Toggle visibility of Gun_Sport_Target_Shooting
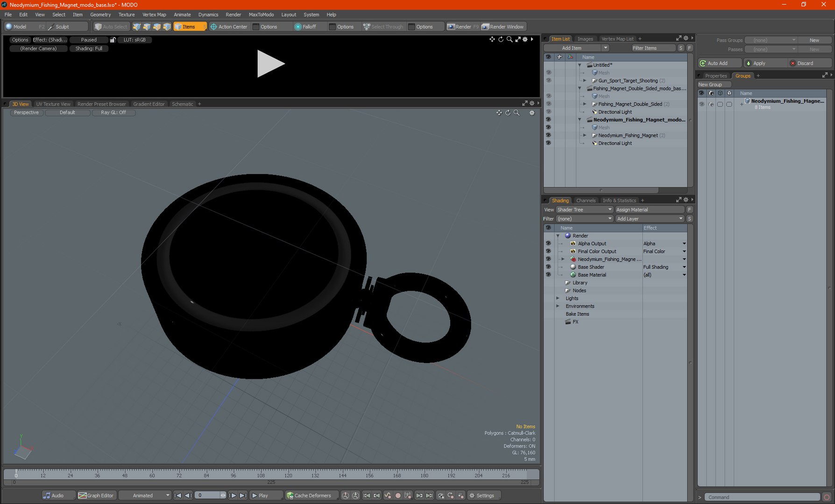Image resolution: width=835 pixels, height=504 pixels. pos(549,81)
